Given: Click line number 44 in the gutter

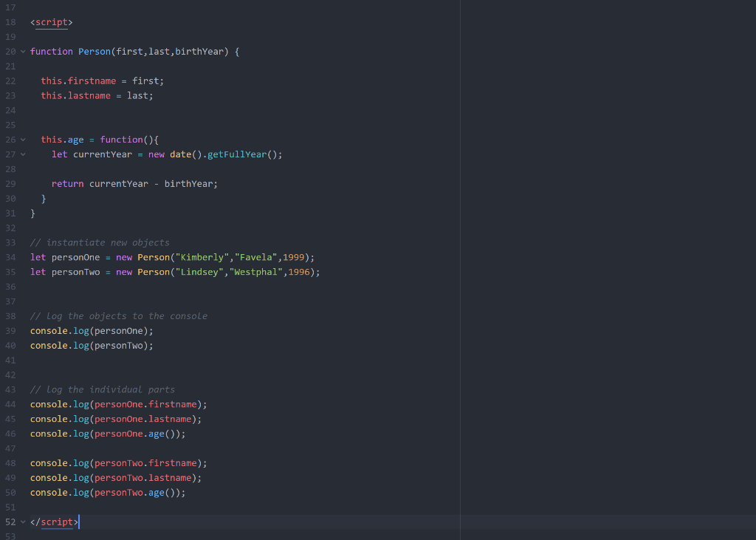Looking at the screenshot, I should point(10,404).
